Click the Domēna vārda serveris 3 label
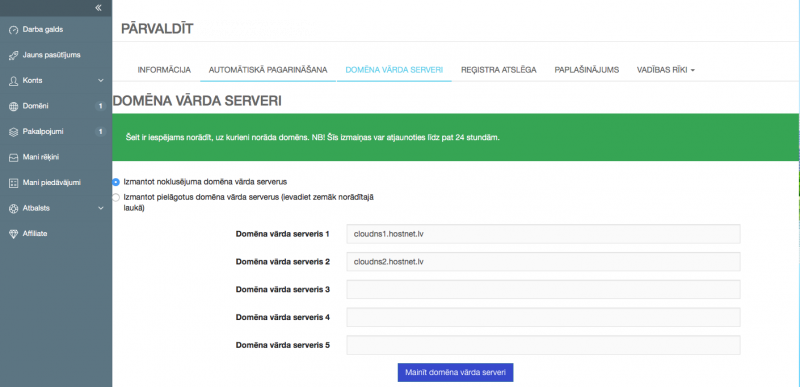The width and height of the screenshot is (800, 387). 283,290
